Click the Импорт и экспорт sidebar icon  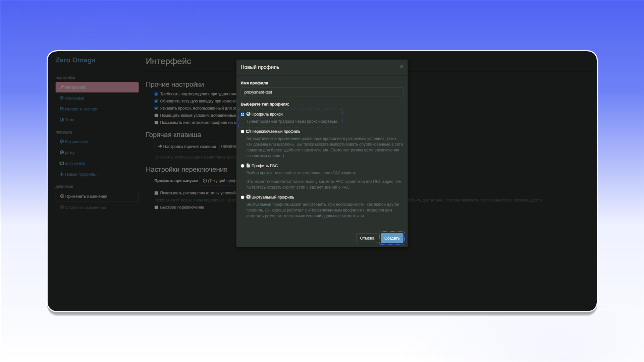pos(62,109)
